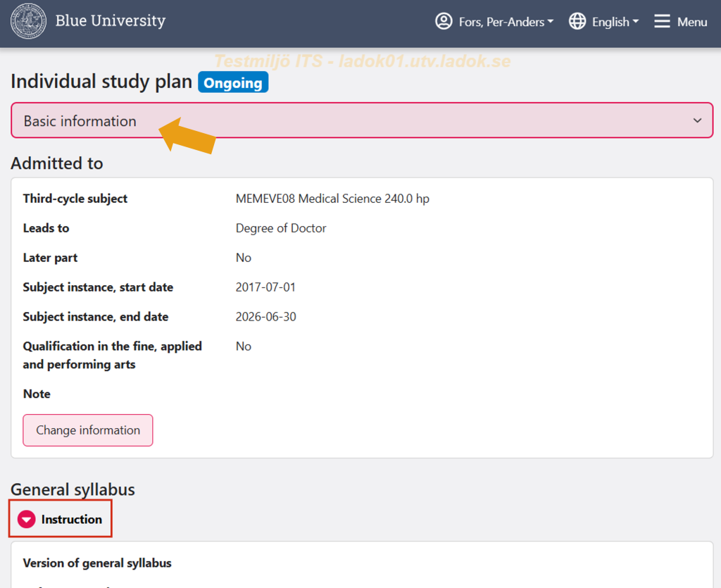
Task: Click the General syllabus heading
Action: point(73,489)
